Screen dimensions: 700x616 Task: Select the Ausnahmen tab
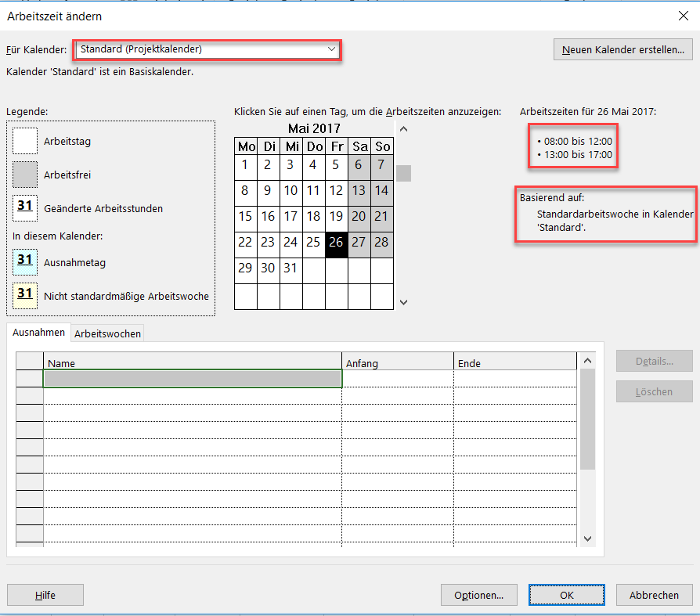click(x=38, y=333)
